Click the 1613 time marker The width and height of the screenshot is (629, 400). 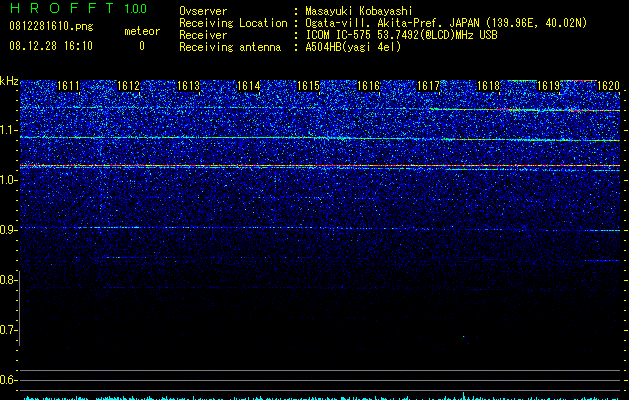[x=189, y=86]
